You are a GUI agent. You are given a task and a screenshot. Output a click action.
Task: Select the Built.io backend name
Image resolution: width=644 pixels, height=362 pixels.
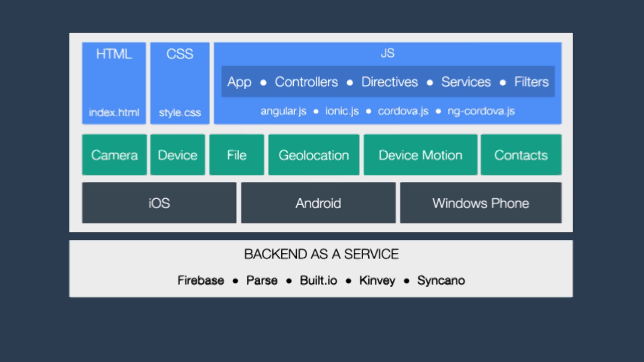pyautogui.click(x=319, y=280)
